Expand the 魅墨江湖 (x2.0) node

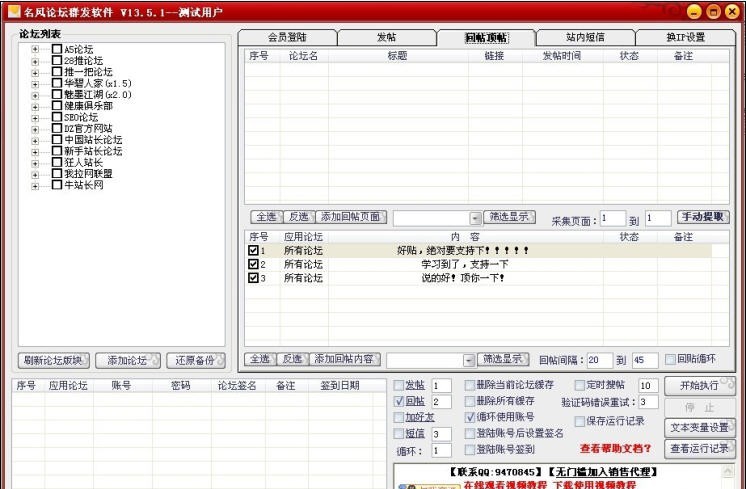tap(35, 95)
